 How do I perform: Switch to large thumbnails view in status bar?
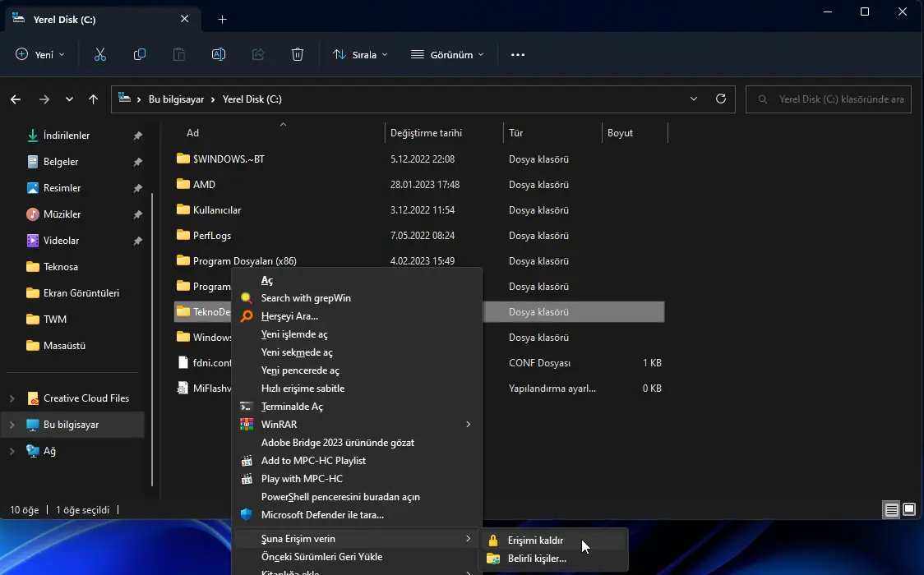coord(911,509)
